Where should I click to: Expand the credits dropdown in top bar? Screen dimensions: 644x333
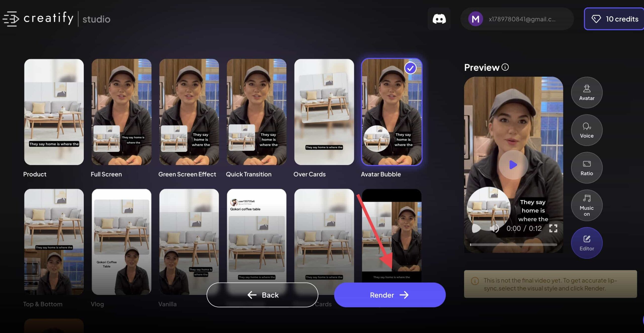point(614,19)
